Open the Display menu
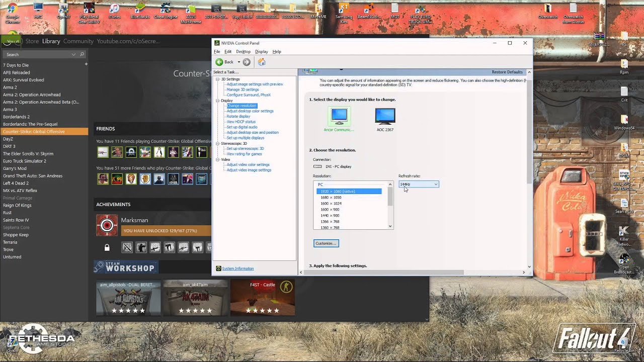The height and width of the screenshot is (362, 644). pyautogui.click(x=261, y=51)
